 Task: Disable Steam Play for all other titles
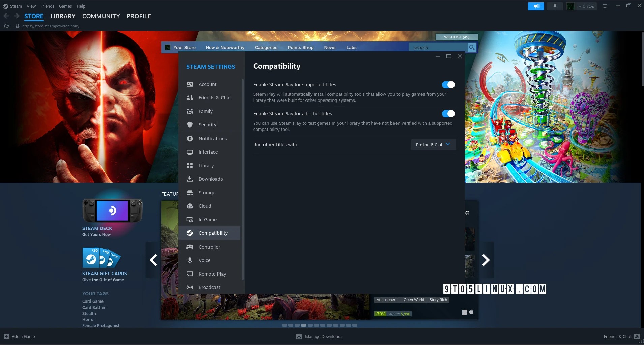(448, 114)
